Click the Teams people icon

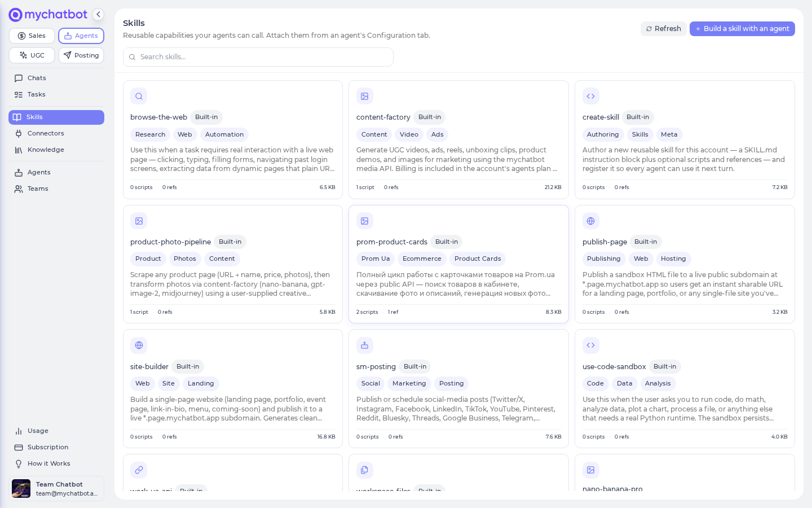point(19,189)
